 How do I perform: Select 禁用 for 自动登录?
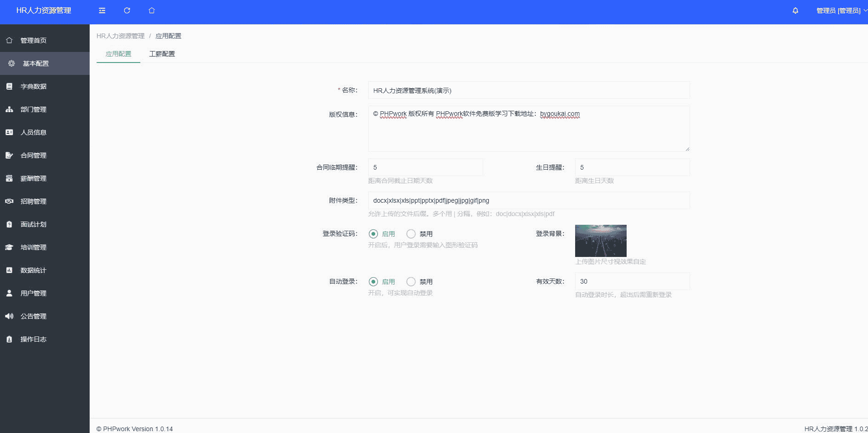[x=411, y=282]
